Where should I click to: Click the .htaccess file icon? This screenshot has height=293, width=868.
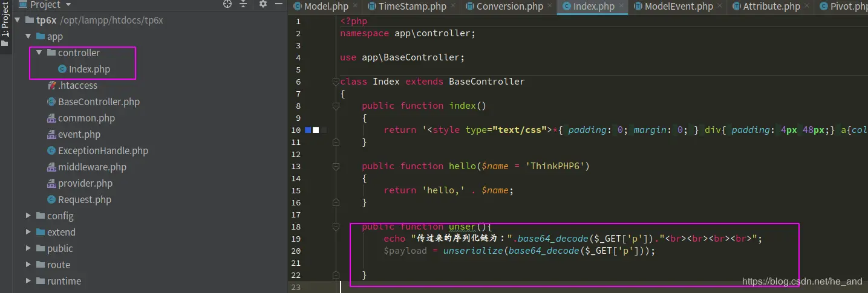tap(52, 86)
